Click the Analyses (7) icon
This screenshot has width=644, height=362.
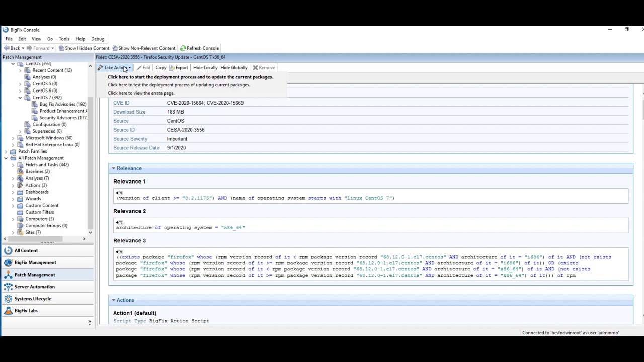pyautogui.click(x=20, y=178)
